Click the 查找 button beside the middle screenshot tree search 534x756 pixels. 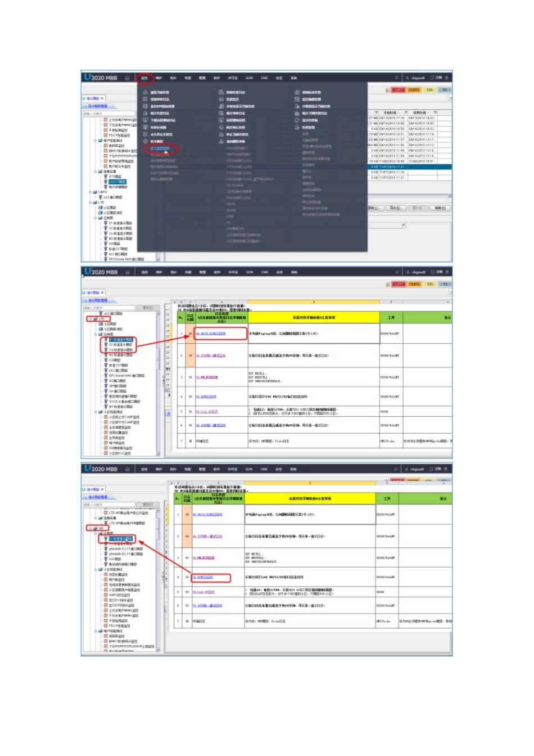(147, 308)
